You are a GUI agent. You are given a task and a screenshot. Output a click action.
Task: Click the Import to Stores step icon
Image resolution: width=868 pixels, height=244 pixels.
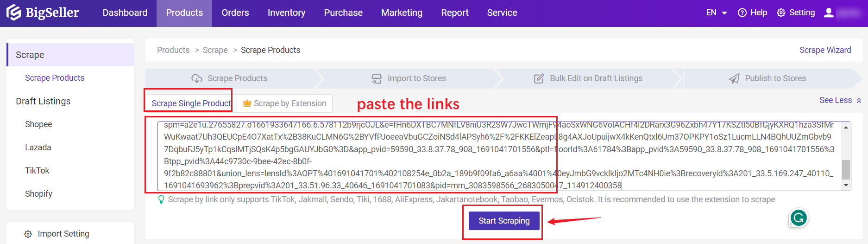coord(377,78)
